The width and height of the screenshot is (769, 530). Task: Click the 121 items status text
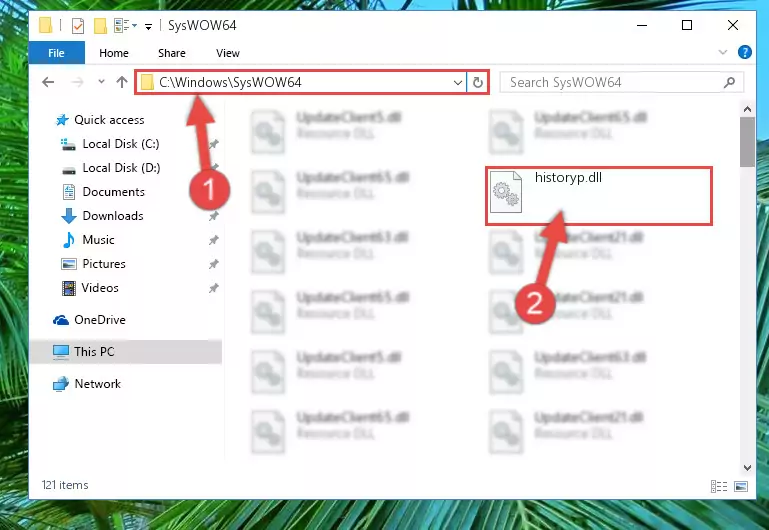point(65,485)
